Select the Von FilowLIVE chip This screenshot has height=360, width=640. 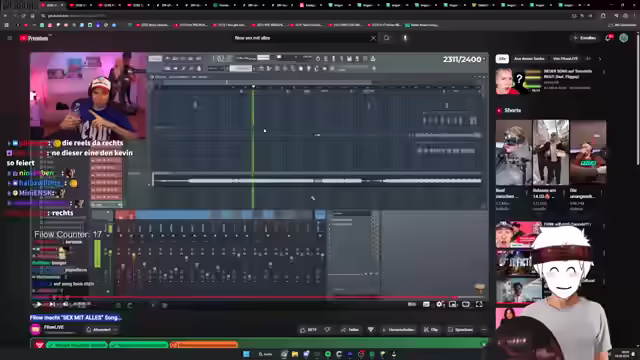(x=565, y=59)
